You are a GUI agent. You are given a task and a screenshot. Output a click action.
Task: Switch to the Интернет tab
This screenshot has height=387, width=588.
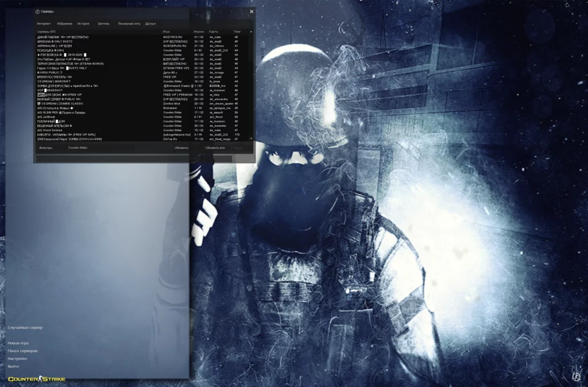44,24
